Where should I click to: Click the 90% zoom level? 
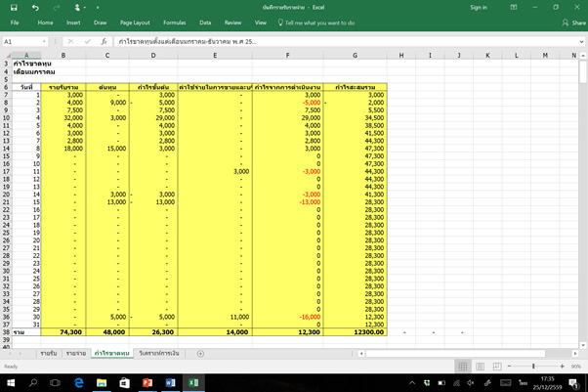point(576,366)
